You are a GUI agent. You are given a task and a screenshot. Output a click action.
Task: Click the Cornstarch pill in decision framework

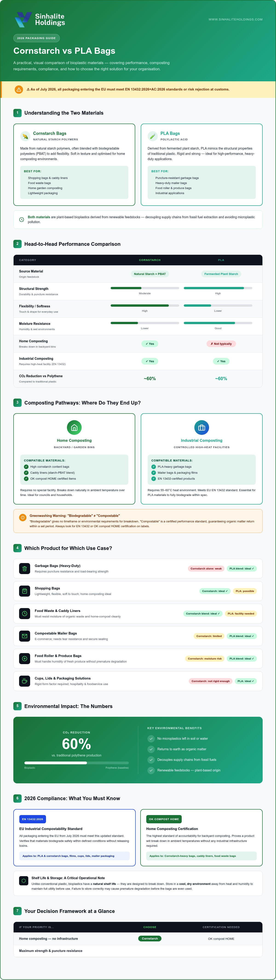(149, 938)
